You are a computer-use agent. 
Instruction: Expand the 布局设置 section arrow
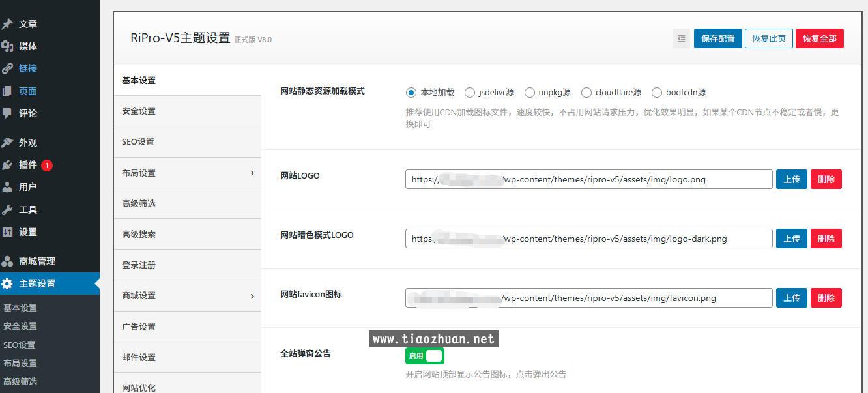[252, 173]
